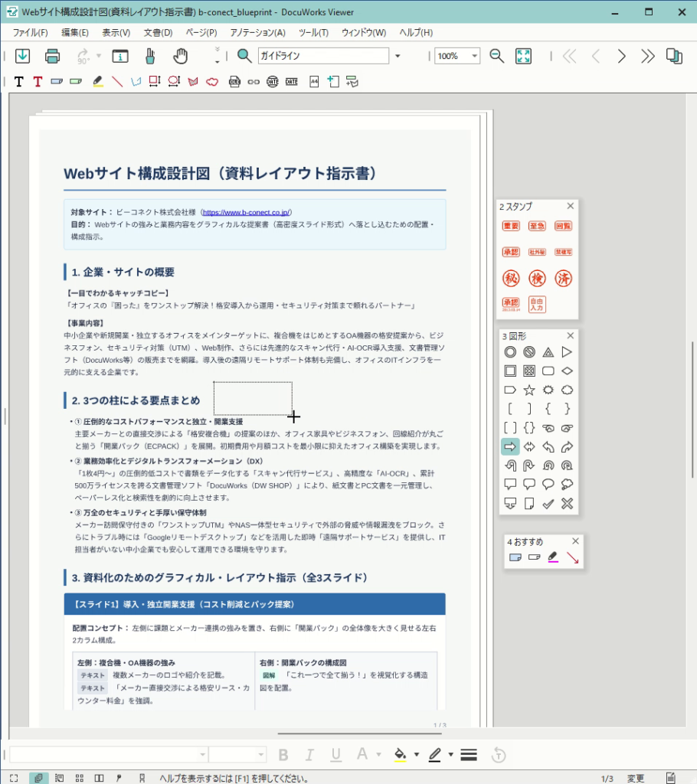Screen dimensions: 697x784
Task: Open the pen color dropdown arrow
Action: point(450,754)
